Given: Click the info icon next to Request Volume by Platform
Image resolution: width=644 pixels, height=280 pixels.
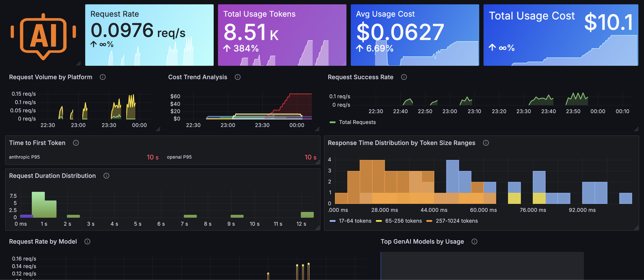Looking at the screenshot, I should pos(103,77).
